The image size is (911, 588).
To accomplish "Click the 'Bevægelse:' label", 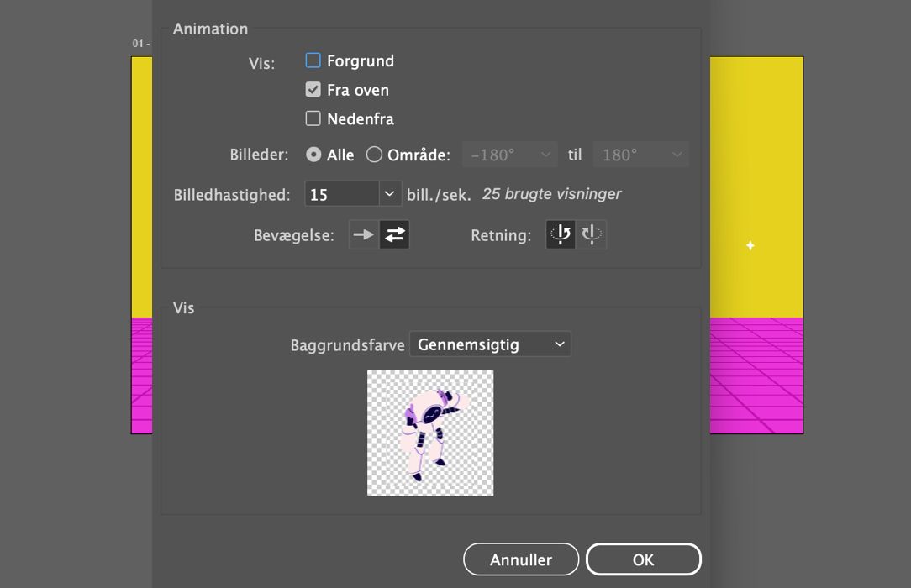I will (294, 235).
